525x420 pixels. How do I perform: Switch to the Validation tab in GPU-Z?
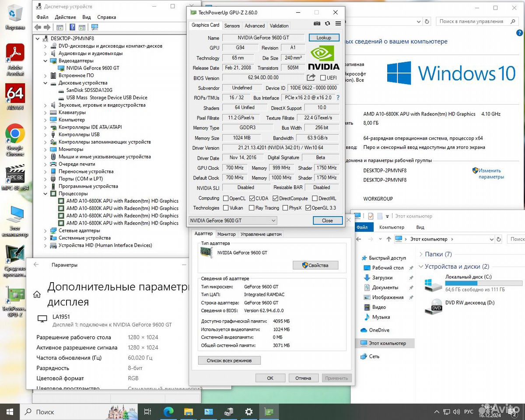pos(279,26)
